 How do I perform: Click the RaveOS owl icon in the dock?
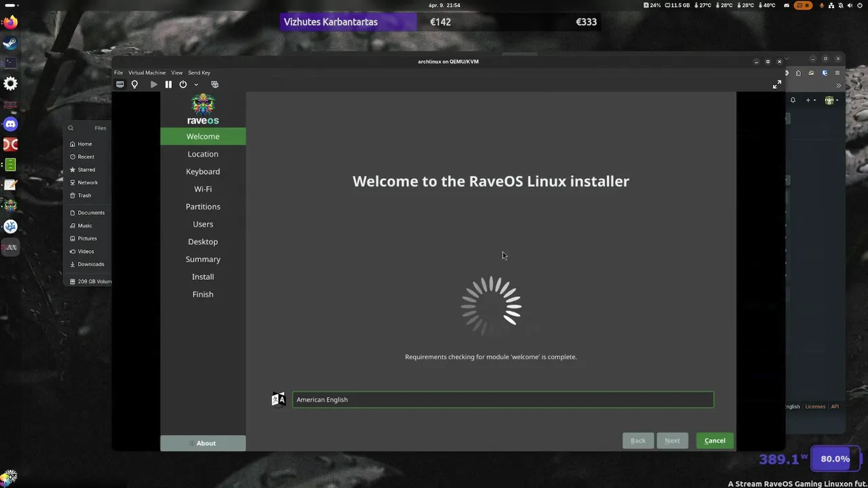click(10, 205)
